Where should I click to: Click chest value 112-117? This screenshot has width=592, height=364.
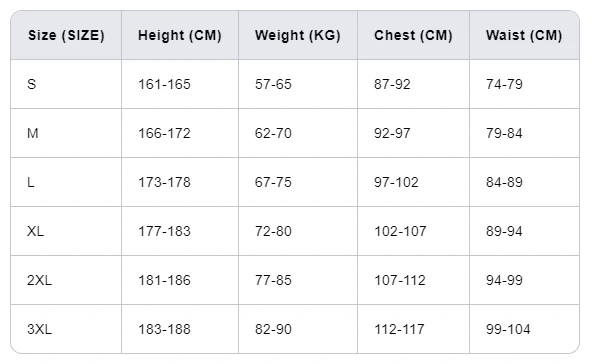pyautogui.click(x=399, y=329)
